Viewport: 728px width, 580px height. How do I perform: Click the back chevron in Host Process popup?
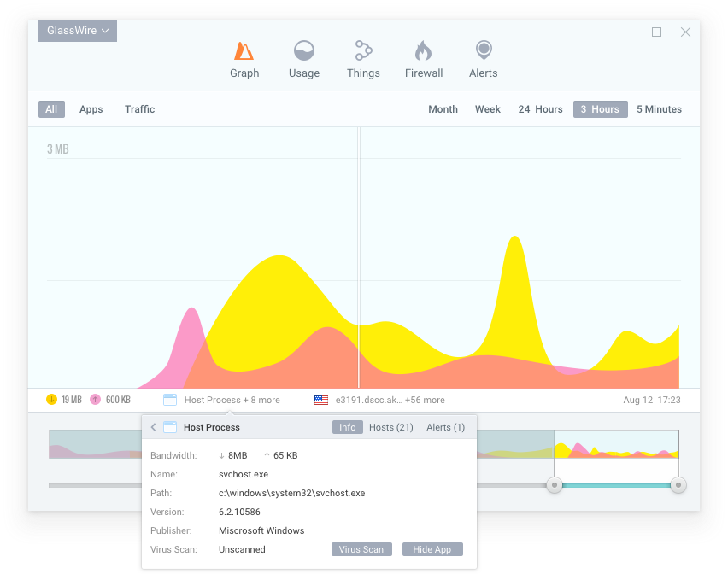coord(153,427)
